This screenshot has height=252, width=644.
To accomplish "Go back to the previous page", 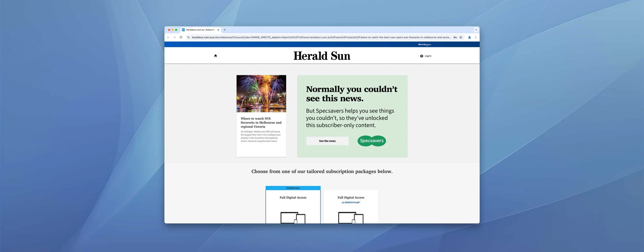I will click(168, 37).
